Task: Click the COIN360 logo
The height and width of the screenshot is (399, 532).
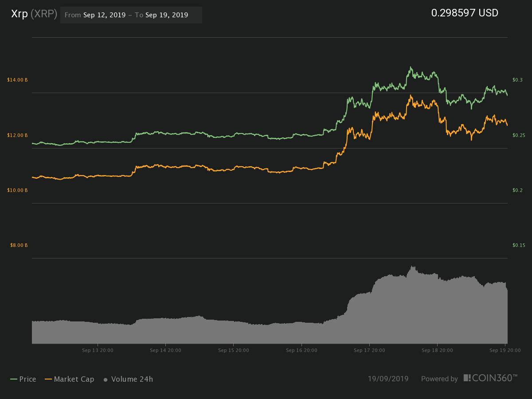Action: [490, 378]
